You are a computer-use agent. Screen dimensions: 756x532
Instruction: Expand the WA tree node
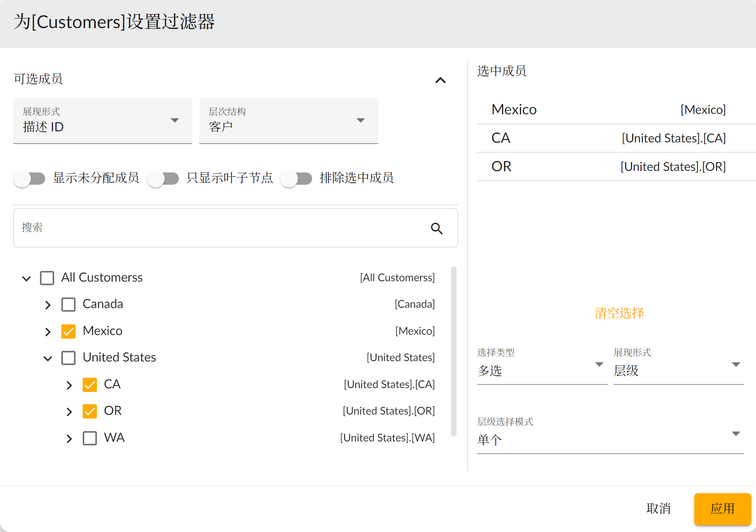pos(69,439)
